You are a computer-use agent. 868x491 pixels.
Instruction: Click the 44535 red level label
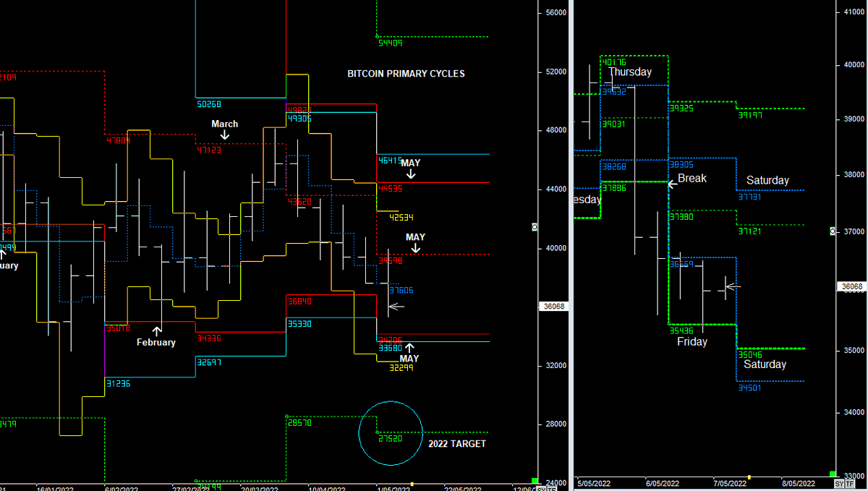point(391,189)
